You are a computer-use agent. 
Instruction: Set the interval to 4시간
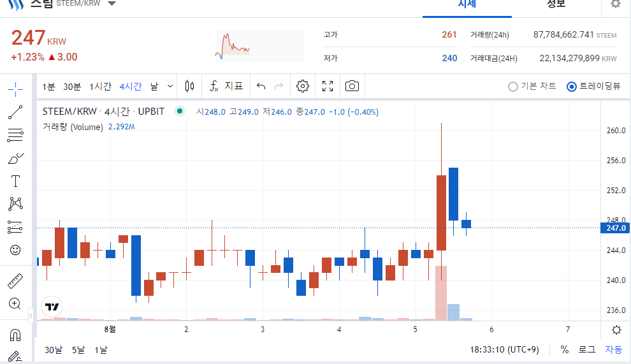point(131,86)
